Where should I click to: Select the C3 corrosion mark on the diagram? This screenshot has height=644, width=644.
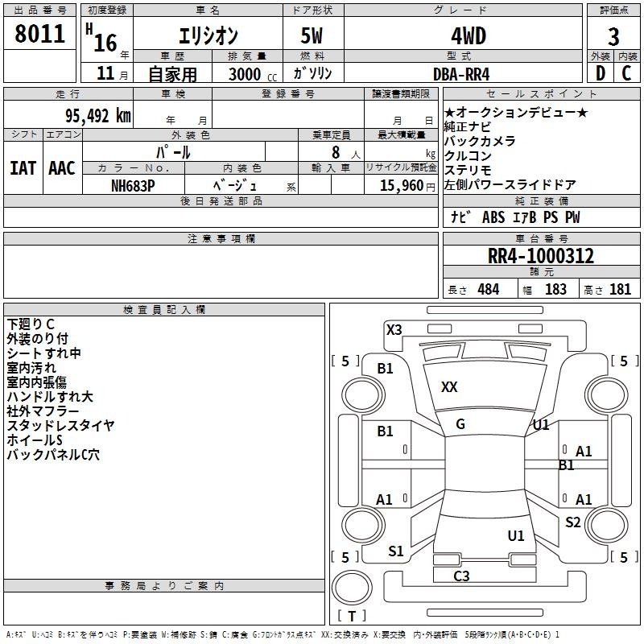coord(461,576)
